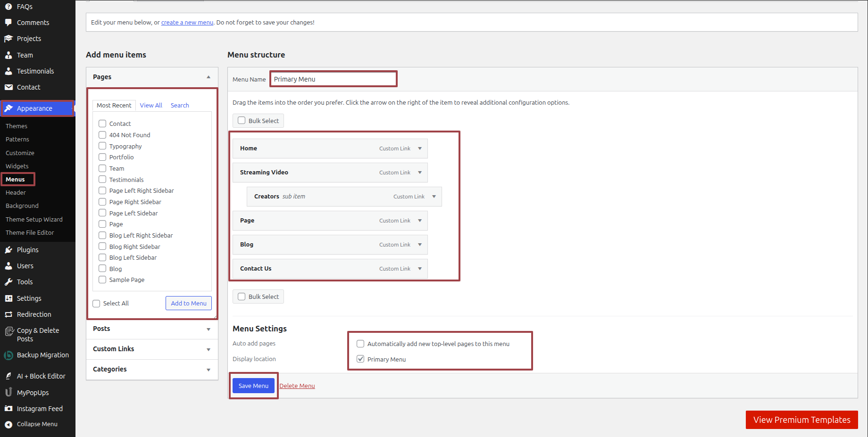868x437 pixels.
Task: Click the Add to Menu button
Action: tap(189, 303)
